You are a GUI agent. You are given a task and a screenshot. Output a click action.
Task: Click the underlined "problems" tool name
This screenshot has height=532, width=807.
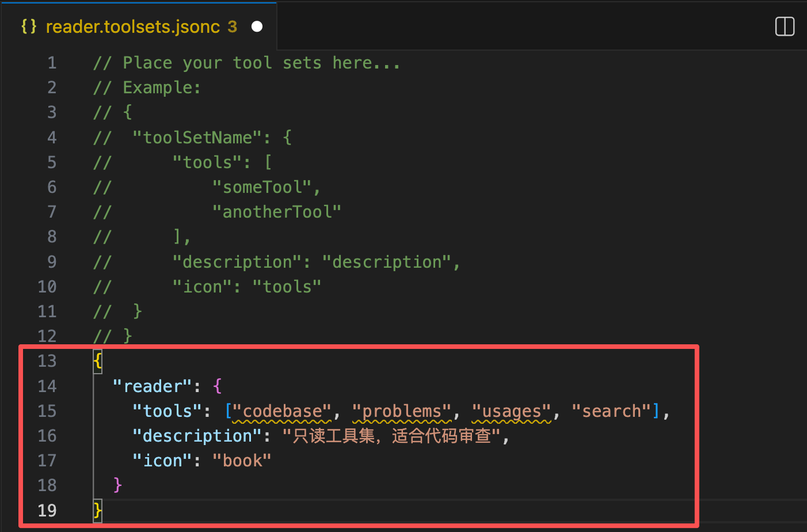pyautogui.click(x=402, y=411)
